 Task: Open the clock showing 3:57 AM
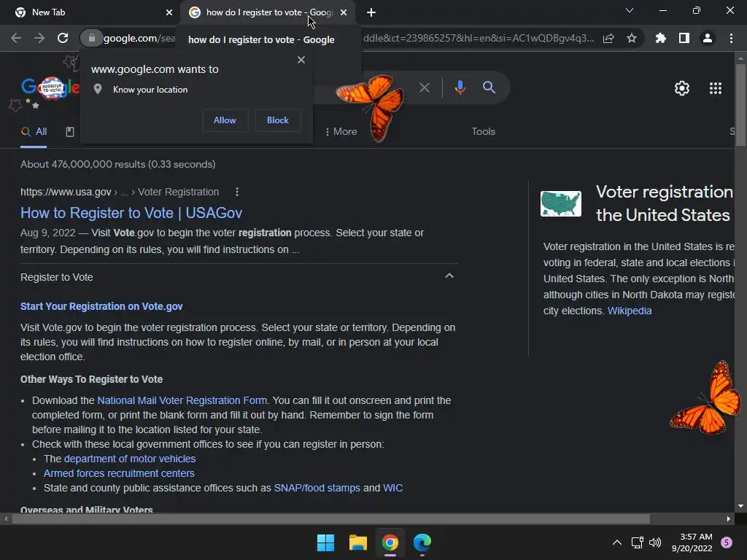click(692, 542)
